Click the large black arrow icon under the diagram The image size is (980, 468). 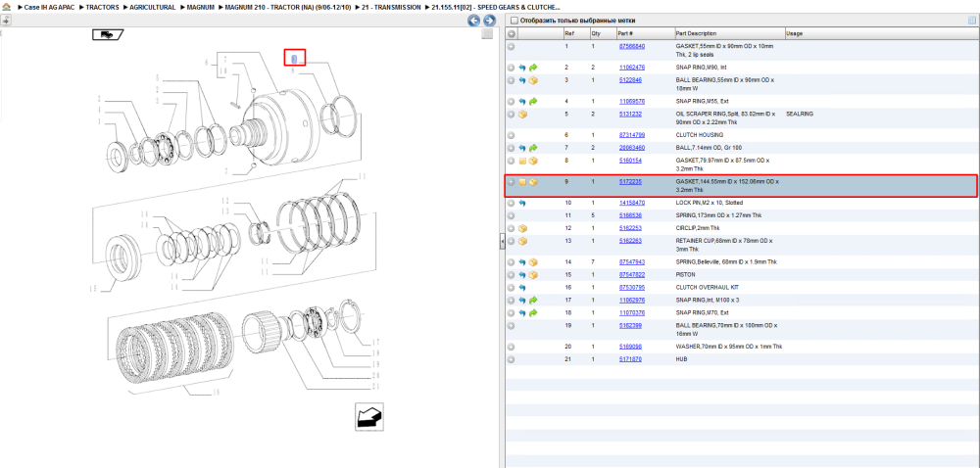pyautogui.click(x=368, y=416)
